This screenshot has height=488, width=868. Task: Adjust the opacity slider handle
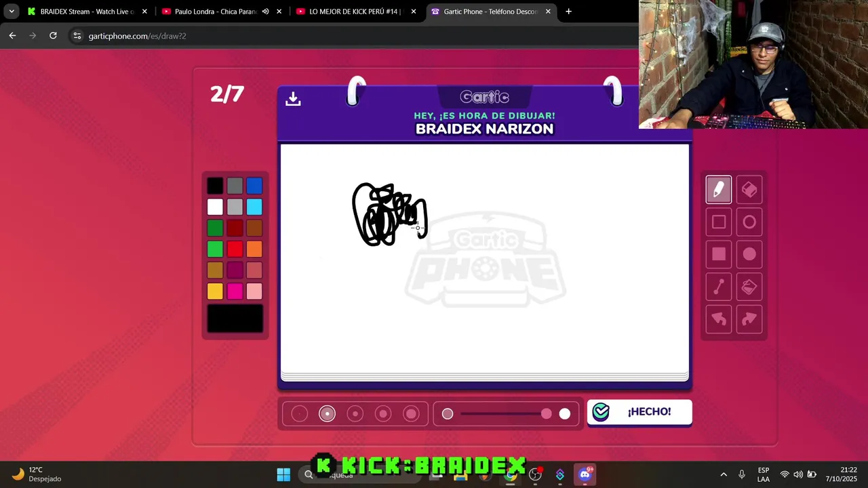(546, 413)
